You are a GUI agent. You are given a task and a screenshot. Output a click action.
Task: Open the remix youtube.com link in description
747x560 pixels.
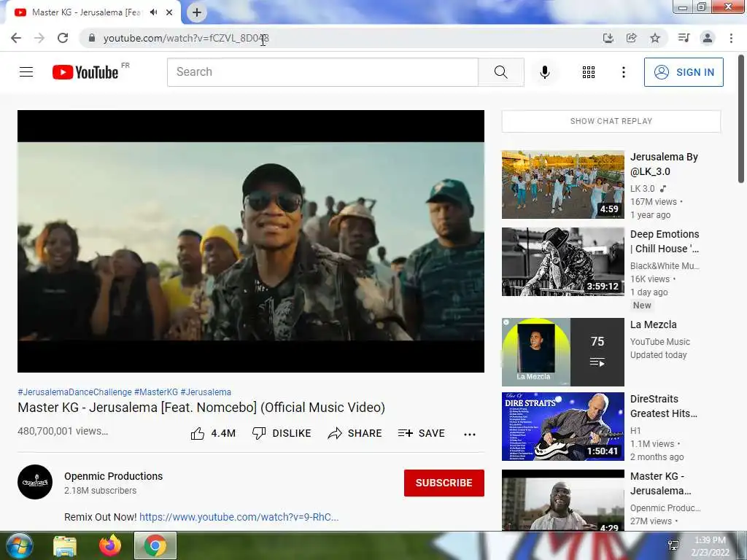tap(239, 517)
